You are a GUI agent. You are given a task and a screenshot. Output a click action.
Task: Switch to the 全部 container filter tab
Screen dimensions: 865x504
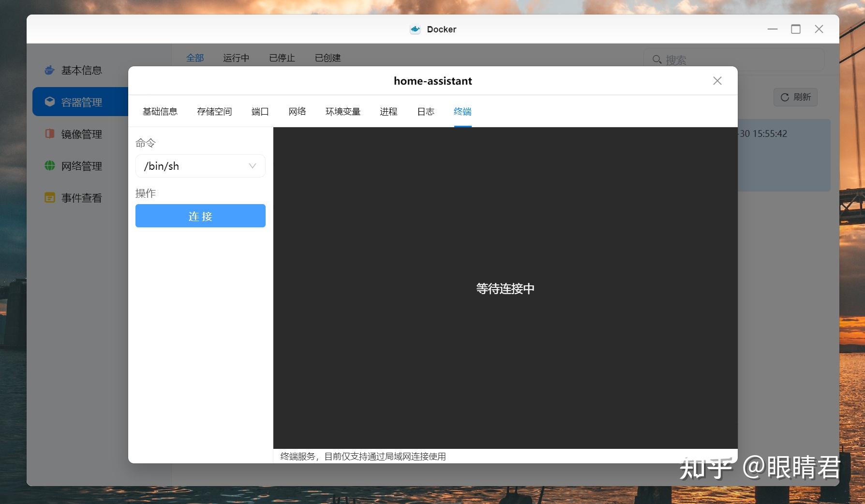(x=195, y=58)
